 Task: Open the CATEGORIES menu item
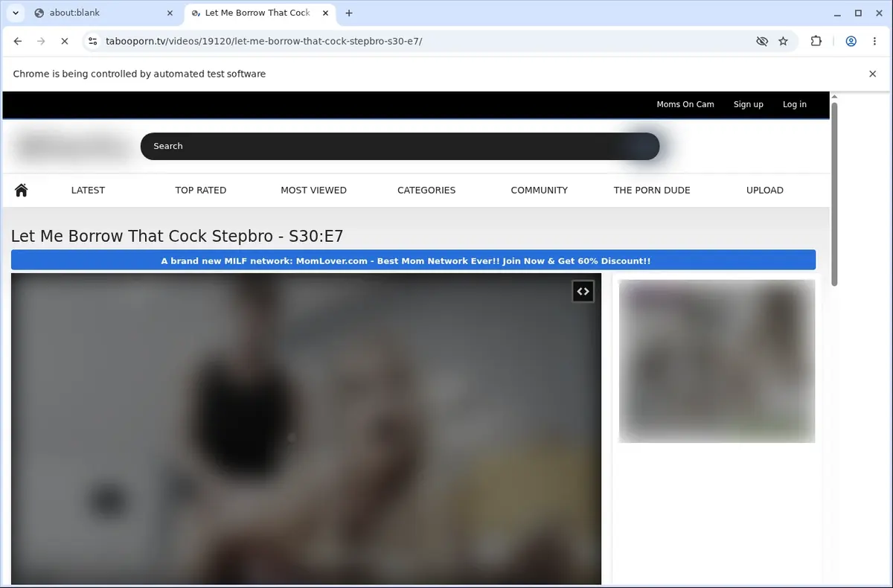tap(426, 190)
